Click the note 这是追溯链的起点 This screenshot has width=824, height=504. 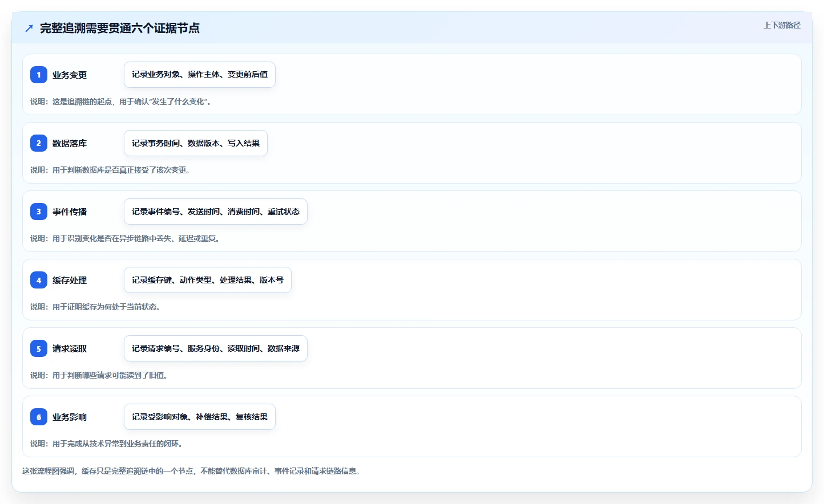[121, 101]
